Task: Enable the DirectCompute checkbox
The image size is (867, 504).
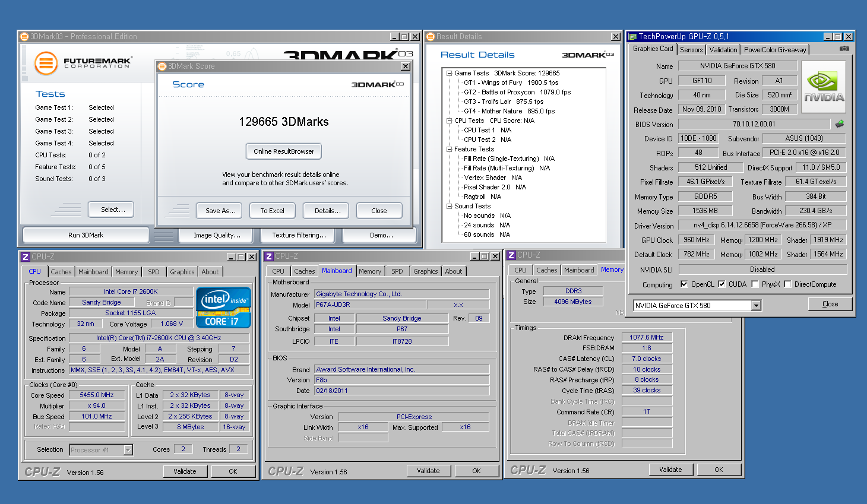Action: coord(787,284)
